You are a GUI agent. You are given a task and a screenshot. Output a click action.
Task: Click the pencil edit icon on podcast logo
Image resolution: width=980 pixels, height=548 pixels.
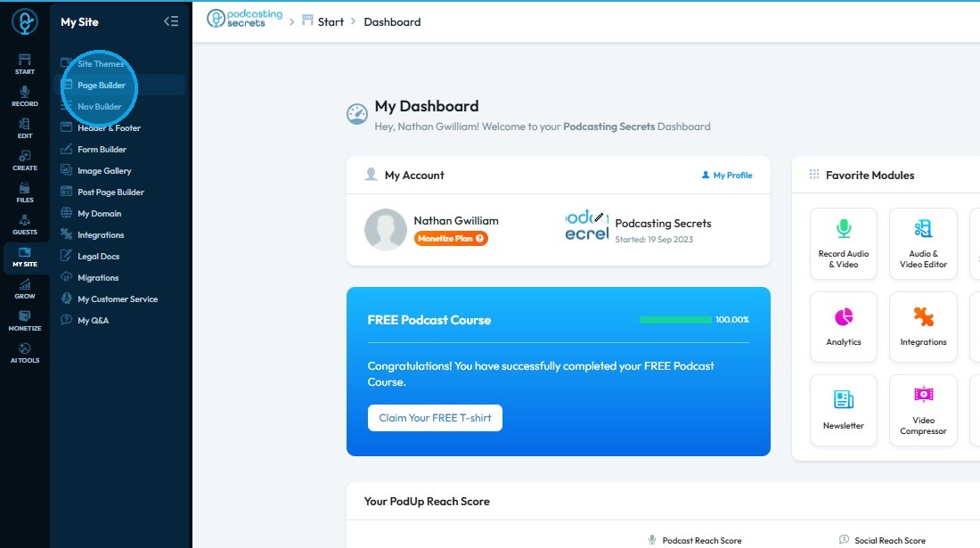pyautogui.click(x=599, y=217)
